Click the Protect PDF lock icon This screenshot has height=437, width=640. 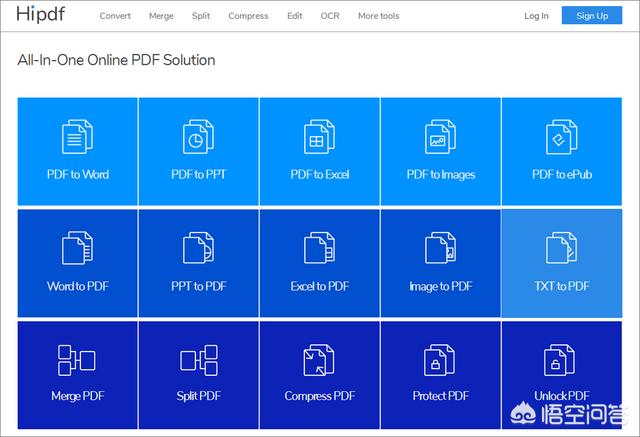[x=440, y=360]
